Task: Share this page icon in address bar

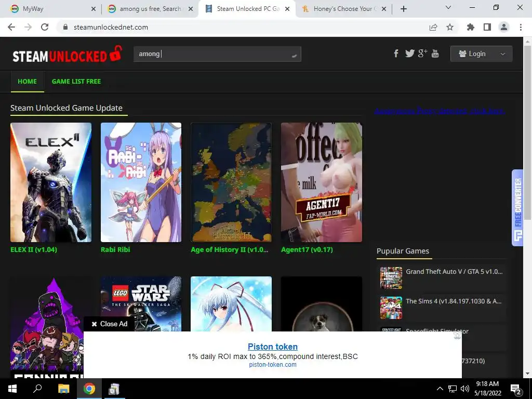Action: [433, 27]
